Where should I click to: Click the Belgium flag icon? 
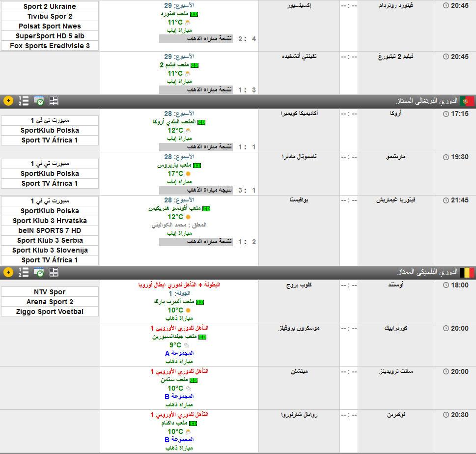(467, 272)
